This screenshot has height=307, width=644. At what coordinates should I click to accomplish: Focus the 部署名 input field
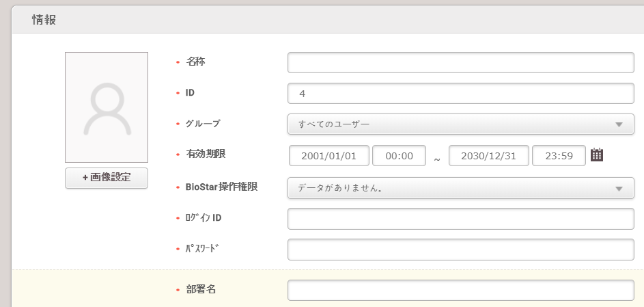coord(460,290)
